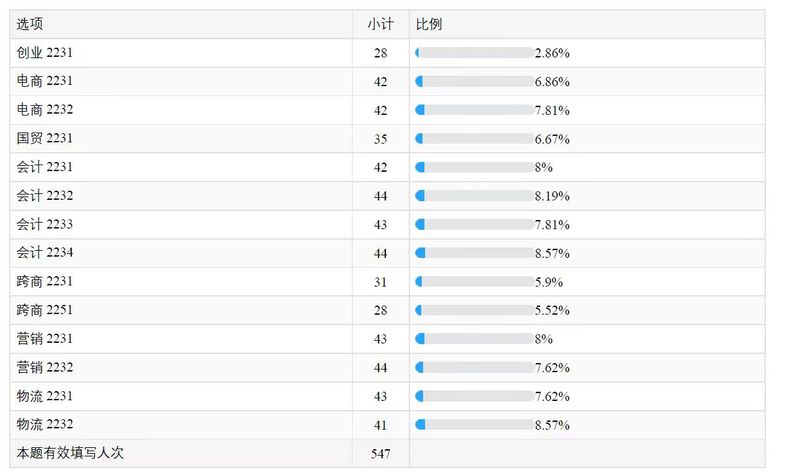The height and width of the screenshot is (475, 799).
Task: Click the 会计 2234 option label
Action: (45, 252)
